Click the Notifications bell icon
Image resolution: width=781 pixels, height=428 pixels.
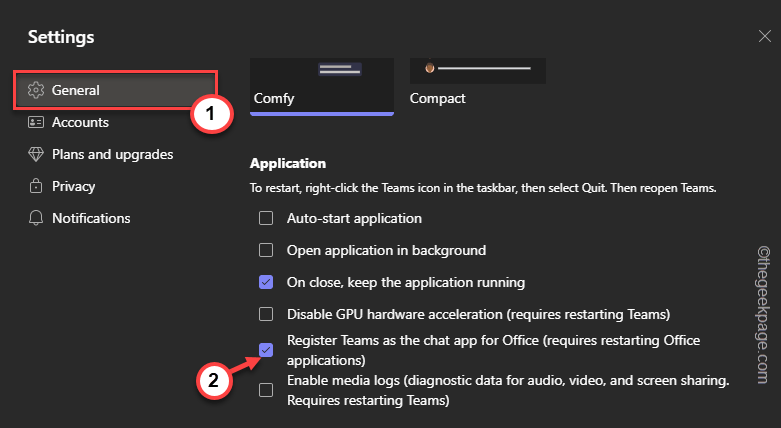(x=36, y=218)
